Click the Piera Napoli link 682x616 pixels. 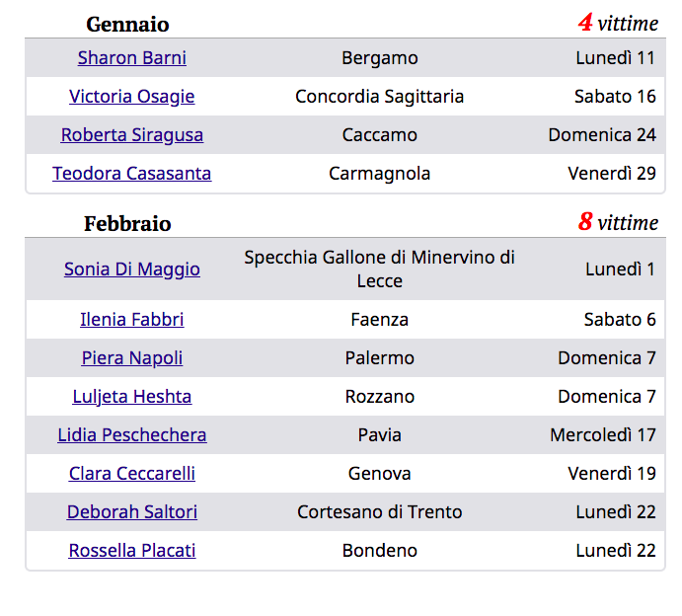point(131,358)
